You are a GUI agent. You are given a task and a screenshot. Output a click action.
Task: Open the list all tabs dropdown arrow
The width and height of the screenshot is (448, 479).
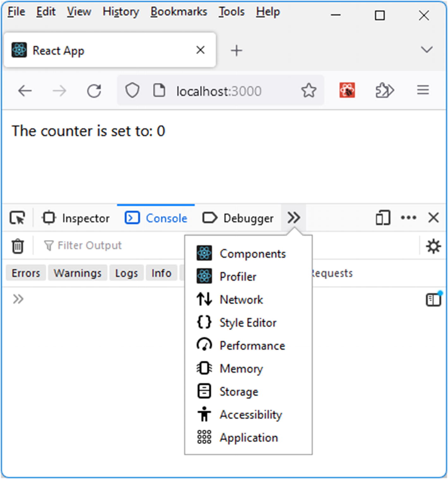[427, 50]
